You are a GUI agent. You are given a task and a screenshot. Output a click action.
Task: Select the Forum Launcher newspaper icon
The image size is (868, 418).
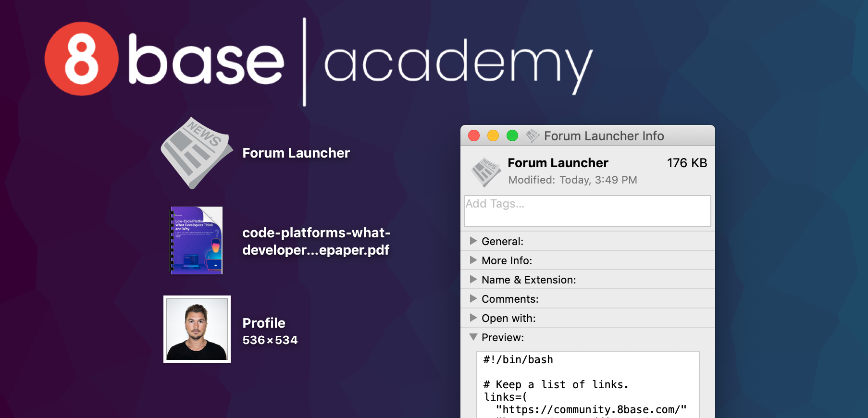[x=197, y=153]
